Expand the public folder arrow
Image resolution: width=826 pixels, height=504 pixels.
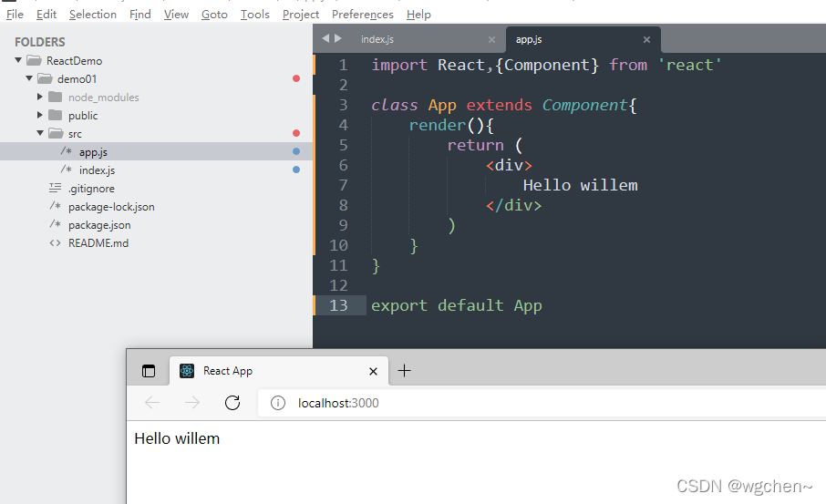39,115
